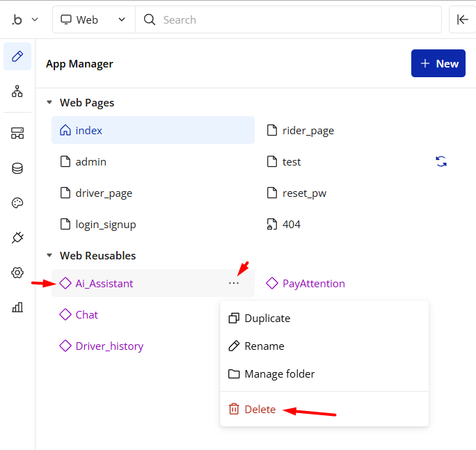Select Rename in the context menu
This screenshot has height=450, width=476.
pos(264,346)
